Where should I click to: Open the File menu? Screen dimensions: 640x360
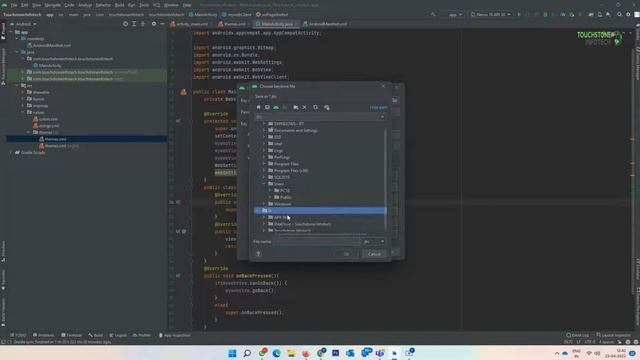click(x=14, y=5)
